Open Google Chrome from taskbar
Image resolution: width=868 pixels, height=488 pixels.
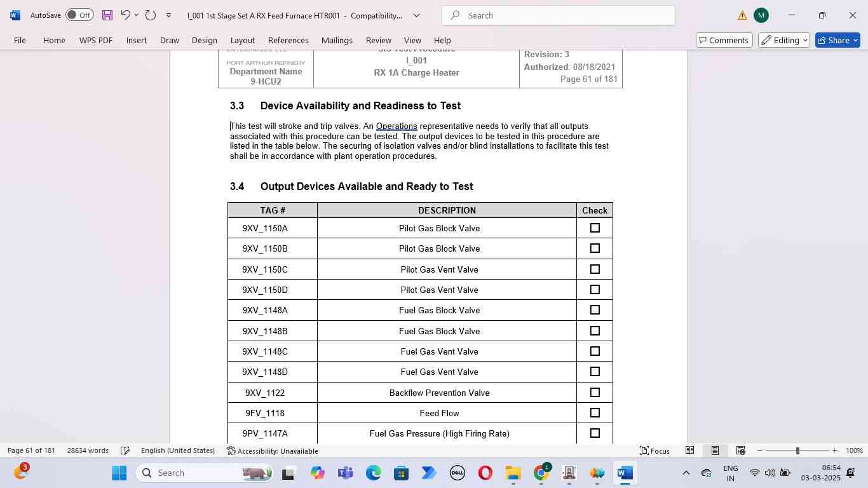pyautogui.click(x=541, y=473)
